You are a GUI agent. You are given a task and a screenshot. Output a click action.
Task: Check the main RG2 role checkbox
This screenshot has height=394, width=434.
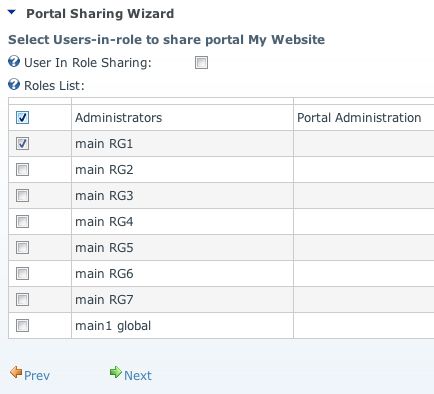pyautogui.click(x=22, y=169)
